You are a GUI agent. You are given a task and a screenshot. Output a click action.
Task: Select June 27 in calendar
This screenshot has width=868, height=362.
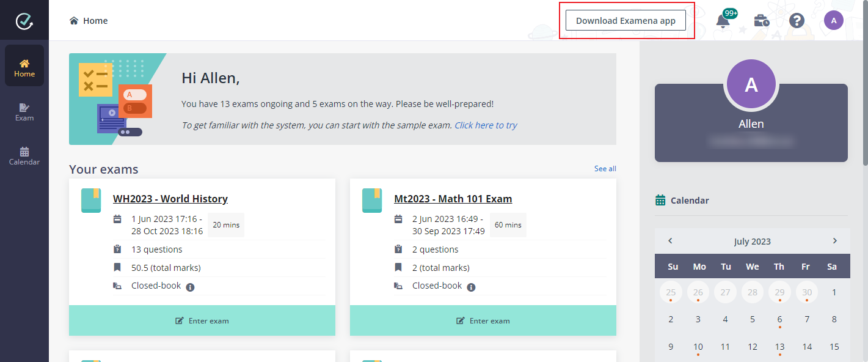coord(725,292)
